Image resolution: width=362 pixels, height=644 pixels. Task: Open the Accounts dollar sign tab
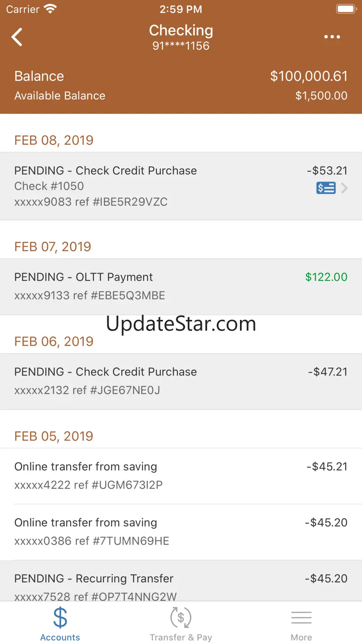tap(60, 624)
